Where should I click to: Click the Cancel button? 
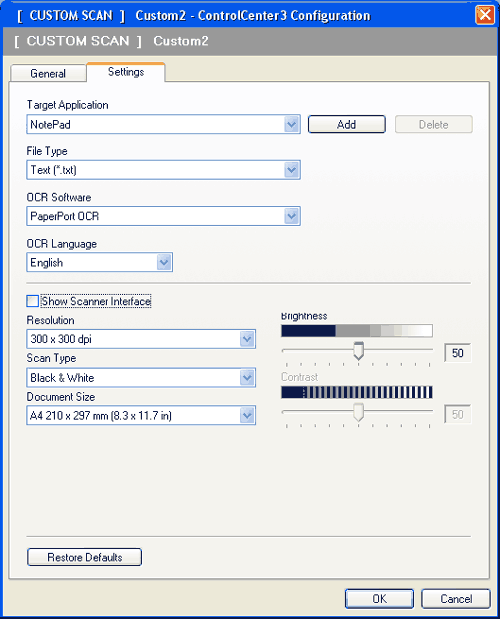pyautogui.click(x=456, y=599)
